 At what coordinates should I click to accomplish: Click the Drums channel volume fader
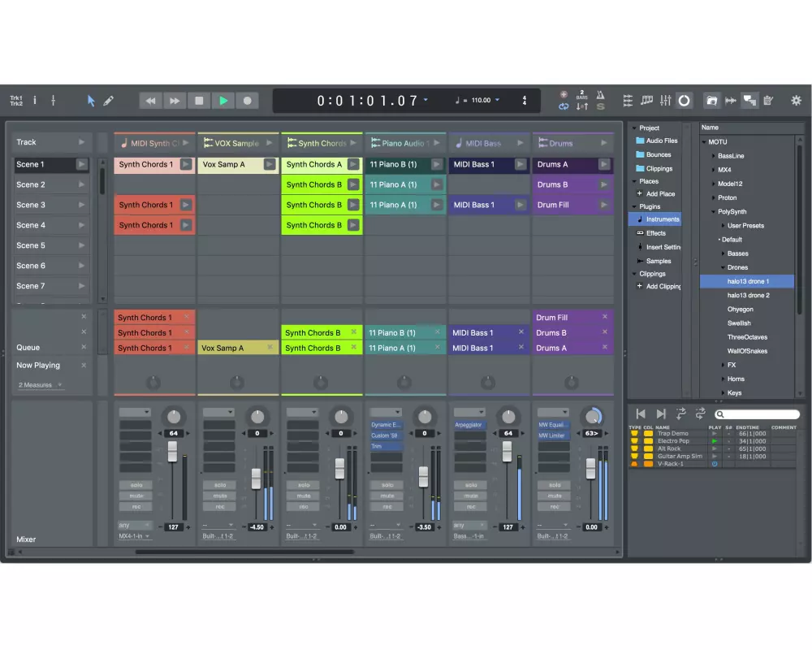590,469
